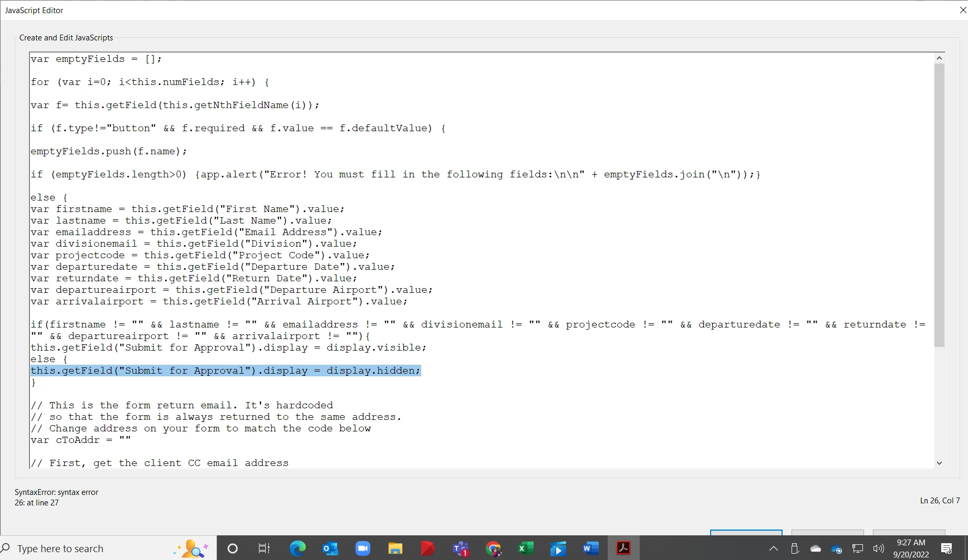This screenshot has height=560, width=968.
Task: Click the scroll down arrow in code editor
Action: [940, 463]
